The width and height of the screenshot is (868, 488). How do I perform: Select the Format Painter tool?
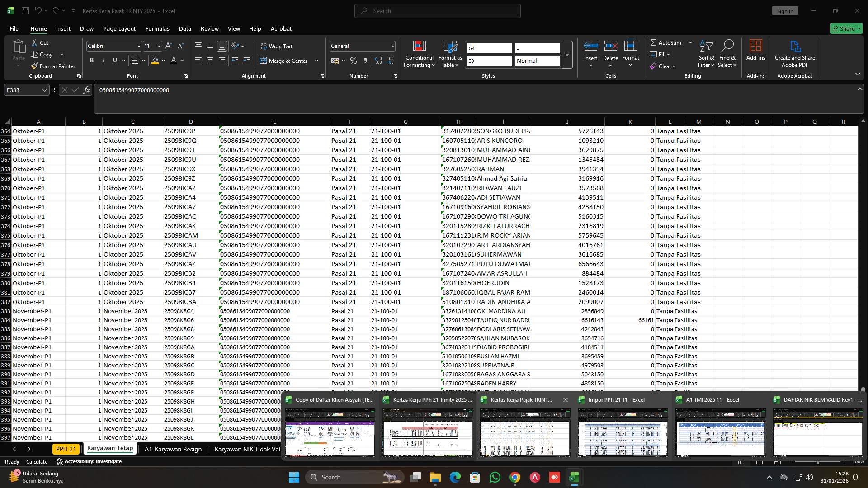click(53, 66)
